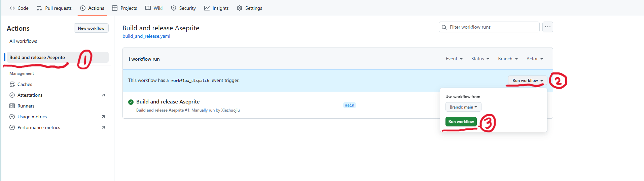
Task: Open the Security tab
Action: coord(183,8)
